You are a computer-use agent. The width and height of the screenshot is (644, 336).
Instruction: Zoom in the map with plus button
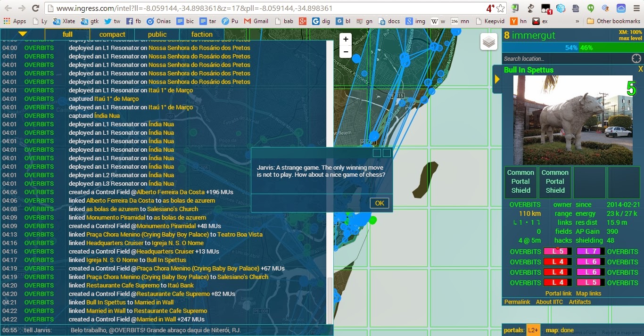(346, 40)
